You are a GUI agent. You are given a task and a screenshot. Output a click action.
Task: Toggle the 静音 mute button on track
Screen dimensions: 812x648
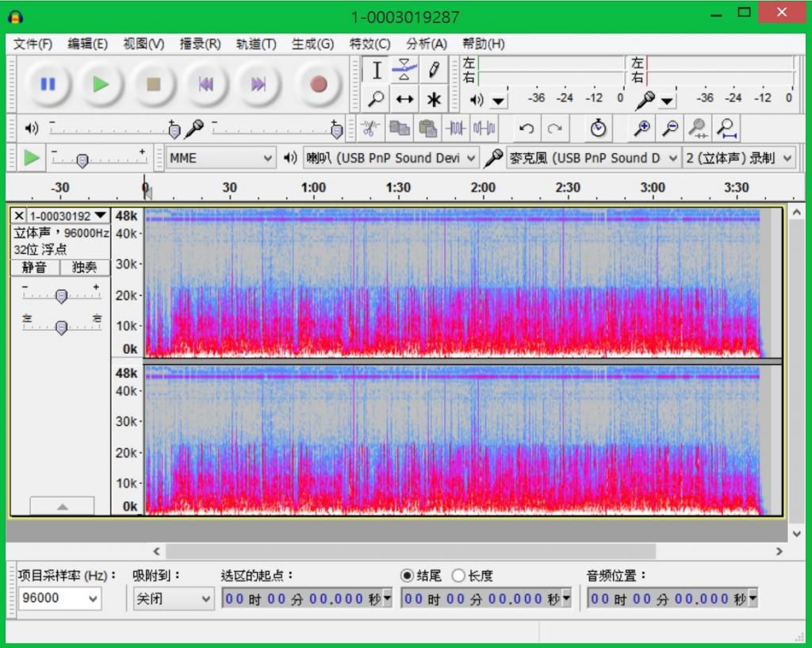pyautogui.click(x=34, y=267)
